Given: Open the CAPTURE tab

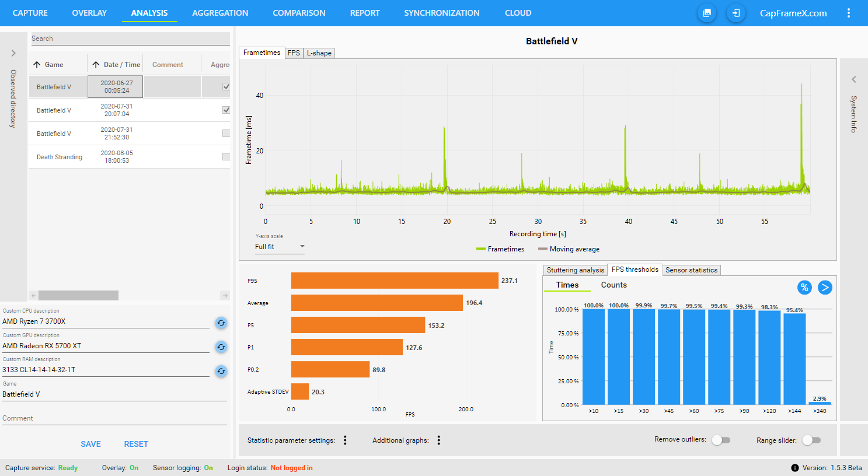Looking at the screenshot, I should (30, 13).
